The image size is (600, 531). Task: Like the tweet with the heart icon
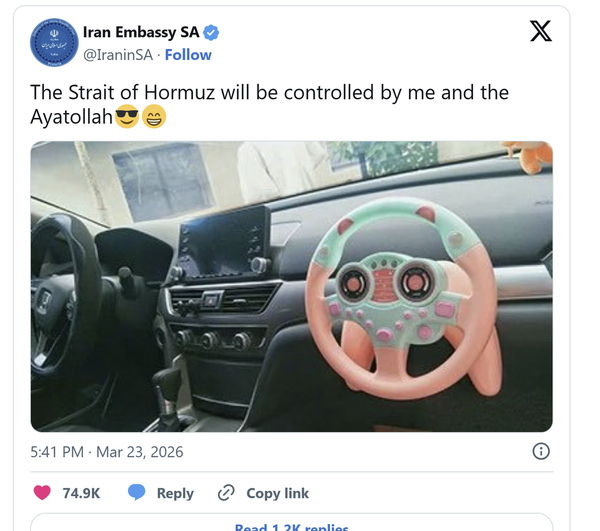pyautogui.click(x=42, y=493)
